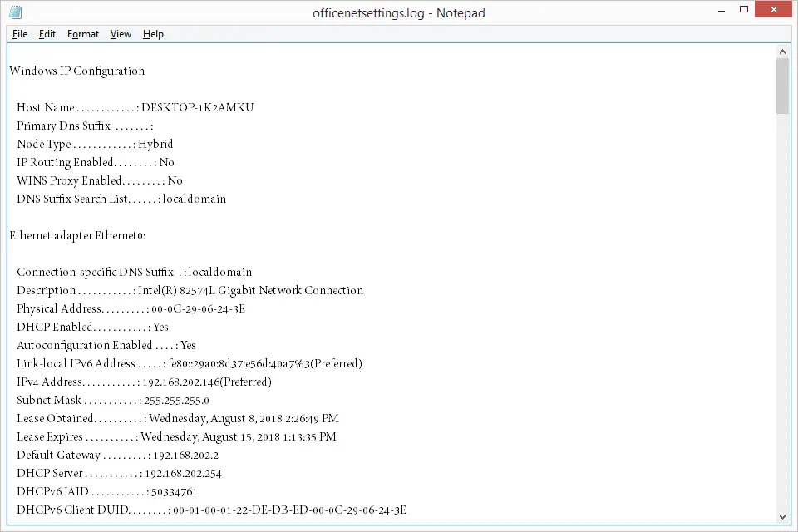Click the DHCPv6 Client DUID value
Viewport: 798px width, 532px height.
click(289, 510)
